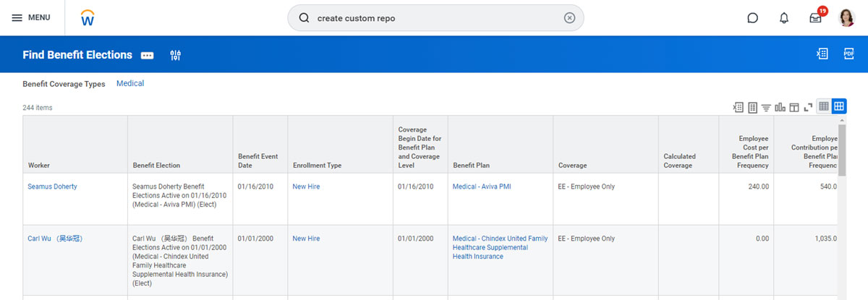Sort by the Worker column header
Screen dimensions: 868x300
pos(75,144)
